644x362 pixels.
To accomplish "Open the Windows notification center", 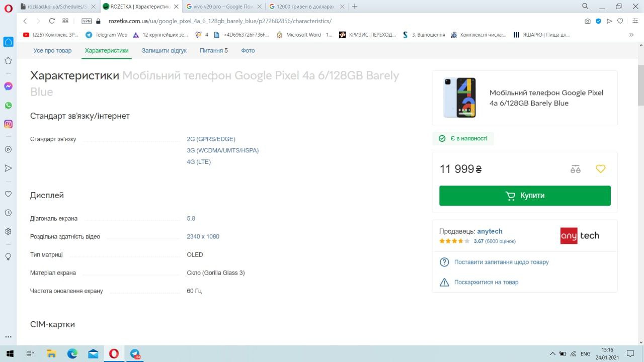I will [630, 353].
